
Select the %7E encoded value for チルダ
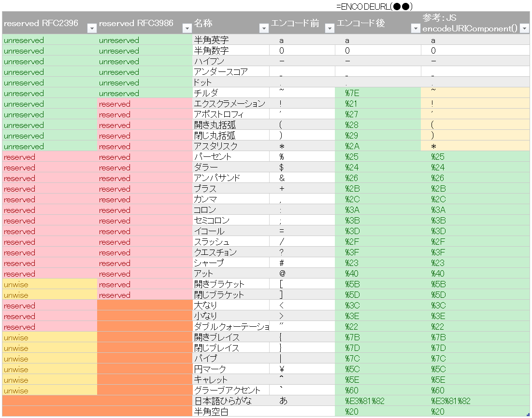377,93
